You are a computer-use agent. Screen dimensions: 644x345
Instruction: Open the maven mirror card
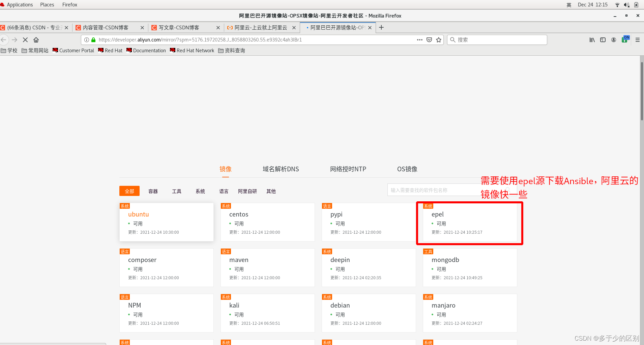click(268, 267)
